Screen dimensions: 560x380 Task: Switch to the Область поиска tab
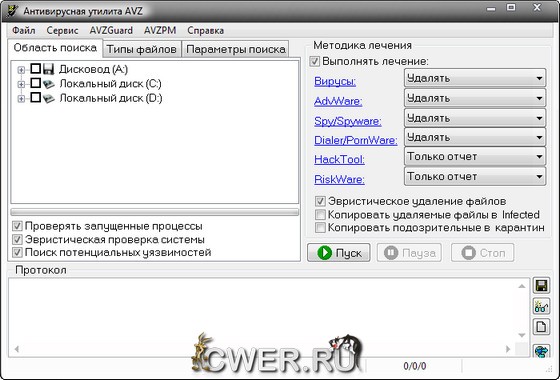(55, 48)
